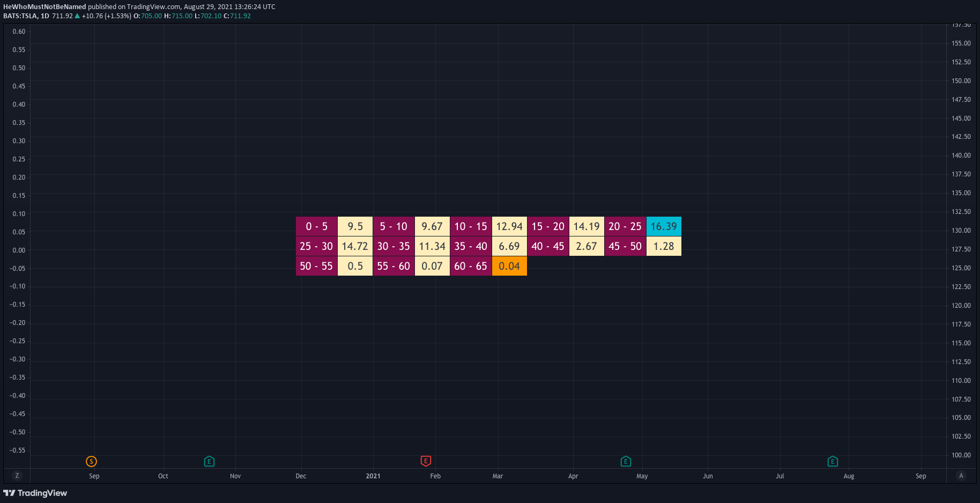Click the 0.5 value cell

[x=355, y=266]
